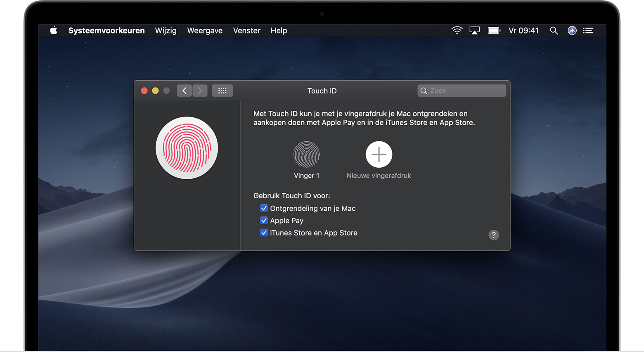Navigate back with the left chevron
Screen dimensions: 644x352
[184, 90]
